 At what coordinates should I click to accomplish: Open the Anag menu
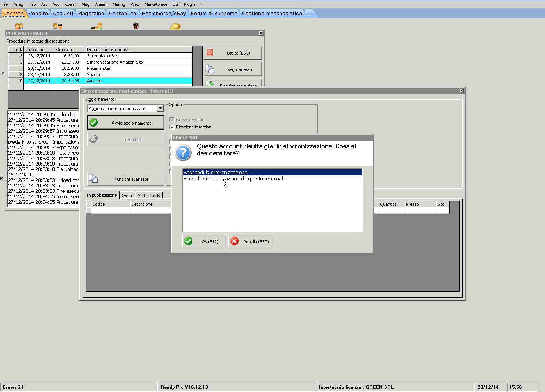coord(18,4)
